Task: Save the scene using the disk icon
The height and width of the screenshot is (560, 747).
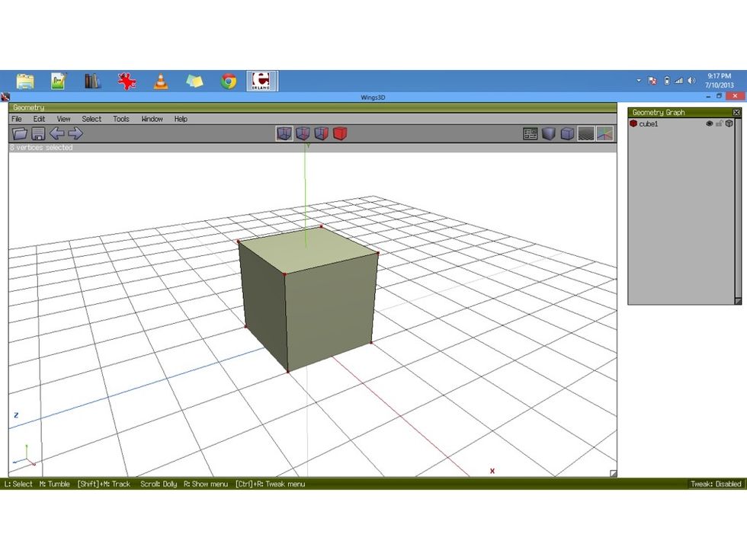Action: tap(37, 133)
